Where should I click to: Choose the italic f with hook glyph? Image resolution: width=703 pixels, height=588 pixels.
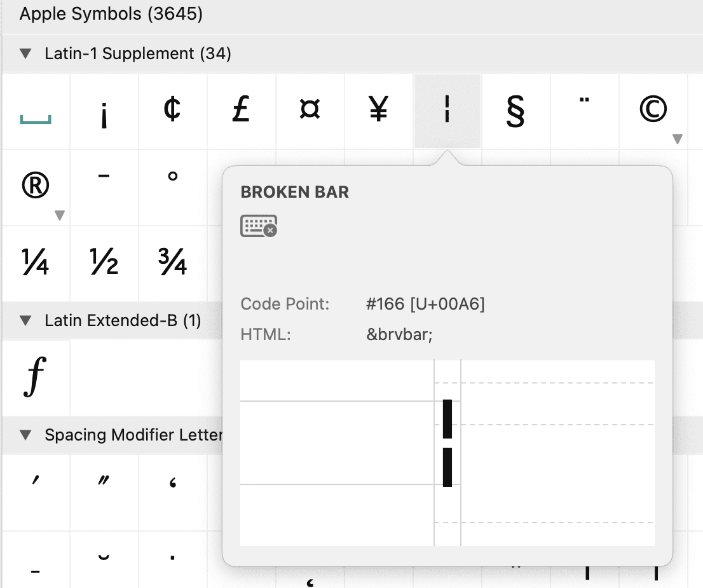(x=35, y=377)
